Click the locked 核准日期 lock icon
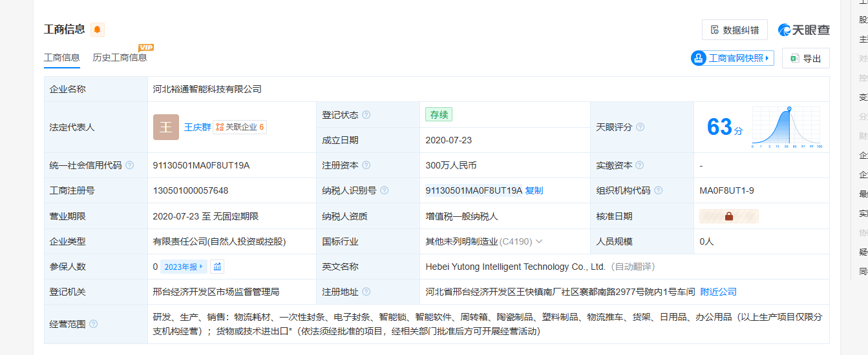The height and width of the screenshot is (355, 868). click(729, 216)
